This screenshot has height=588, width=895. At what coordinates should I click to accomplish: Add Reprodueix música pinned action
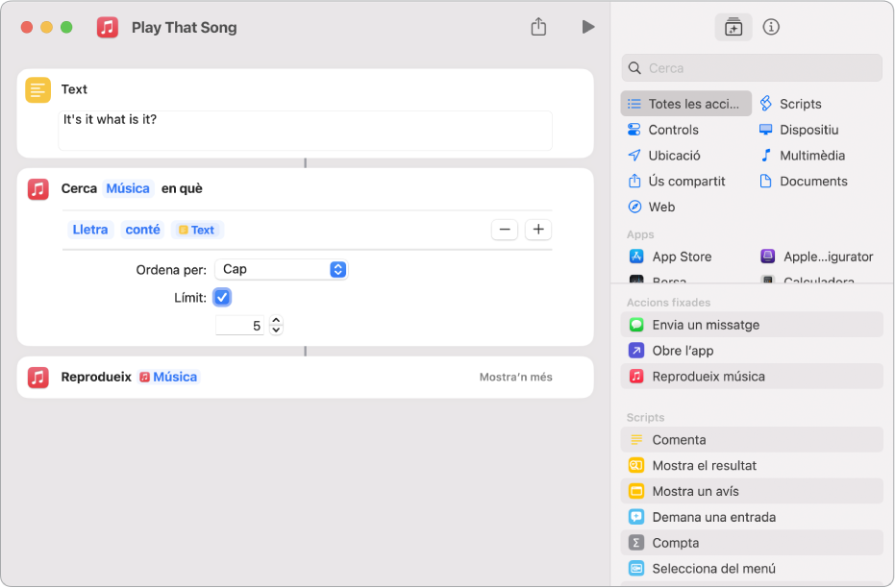[752, 377]
